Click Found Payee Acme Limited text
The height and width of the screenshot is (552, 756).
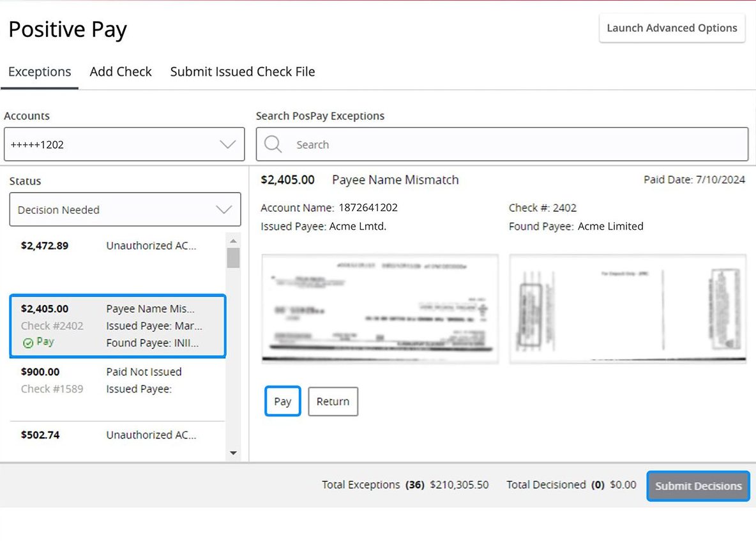(x=576, y=226)
